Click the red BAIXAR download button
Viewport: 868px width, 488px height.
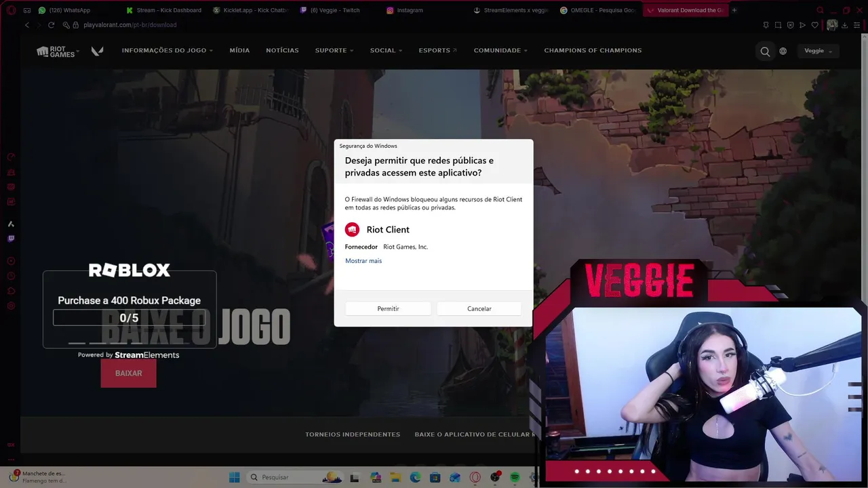tap(128, 373)
